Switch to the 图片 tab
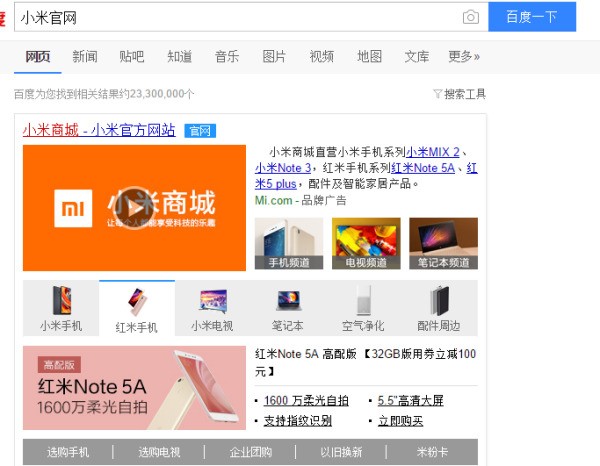600x466 pixels. (x=274, y=56)
